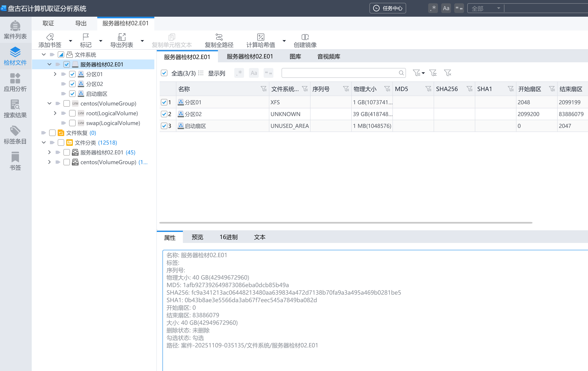Click the 标记 flag icon

tap(85, 37)
